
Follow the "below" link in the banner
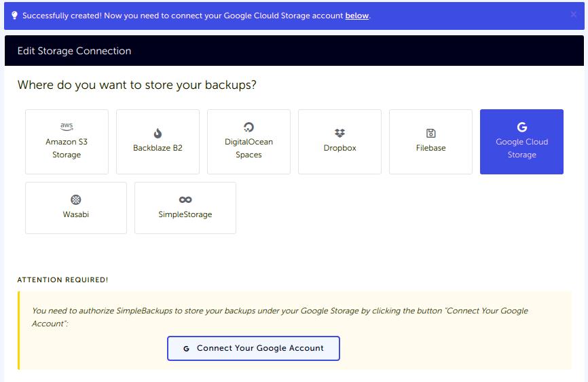click(356, 16)
